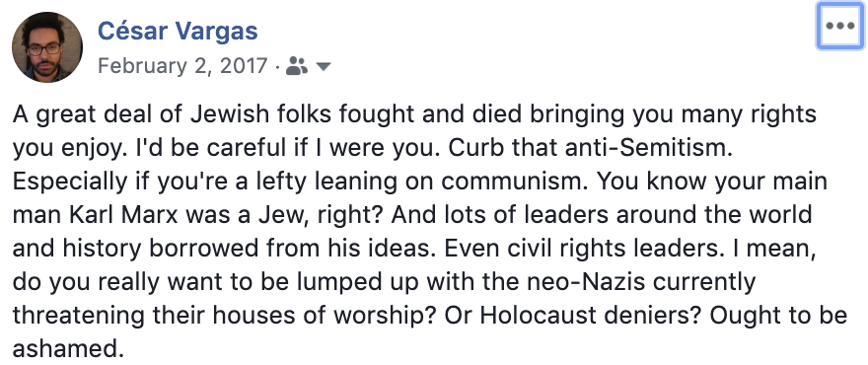Image resolution: width=868 pixels, height=365 pixels.
Task: Open César Vargas profile picture
Action: (x=47, y=46)
